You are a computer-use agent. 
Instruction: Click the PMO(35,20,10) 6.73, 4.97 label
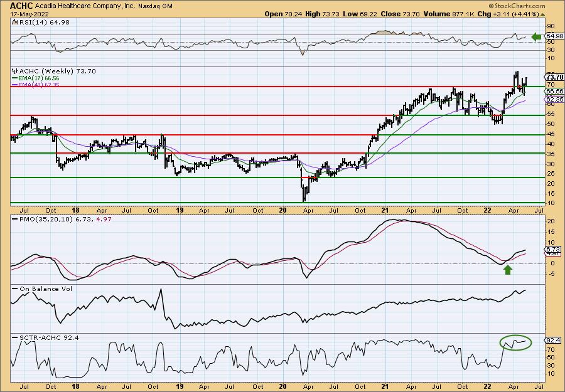pos(62,219)
